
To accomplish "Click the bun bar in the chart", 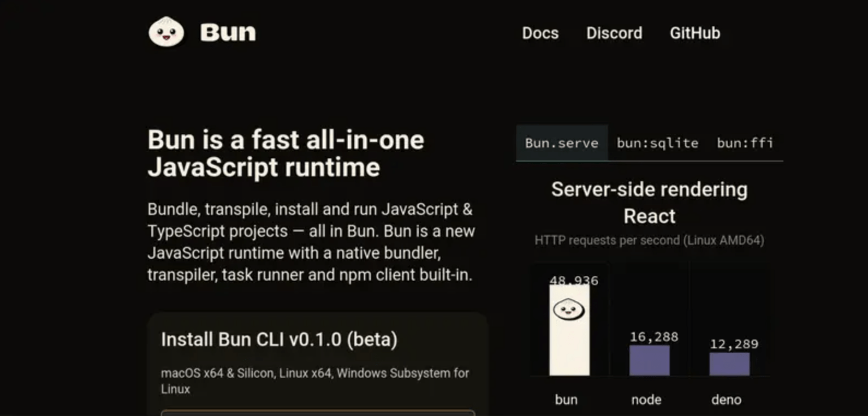I will pos(569,330).
